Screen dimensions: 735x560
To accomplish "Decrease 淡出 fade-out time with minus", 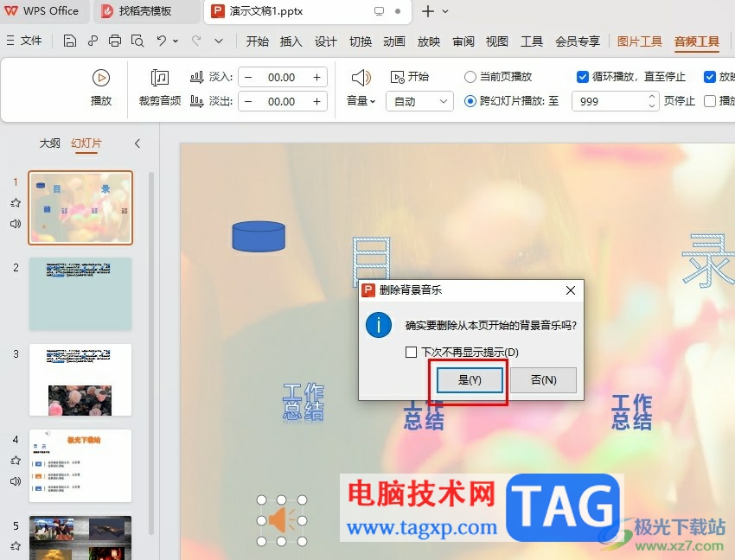I will tap(248, 101).
